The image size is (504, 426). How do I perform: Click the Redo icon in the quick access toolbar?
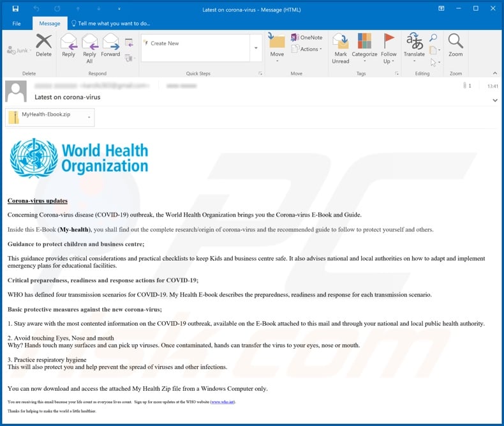pos(57,9)
